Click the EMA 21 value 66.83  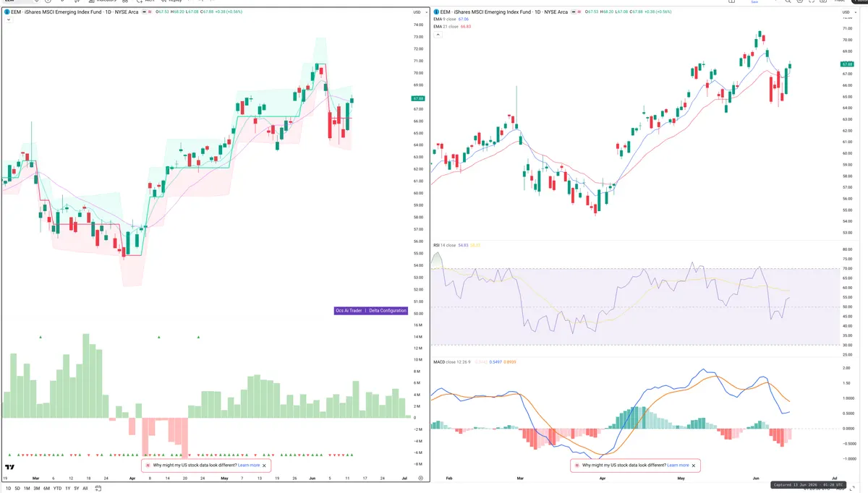467,26
